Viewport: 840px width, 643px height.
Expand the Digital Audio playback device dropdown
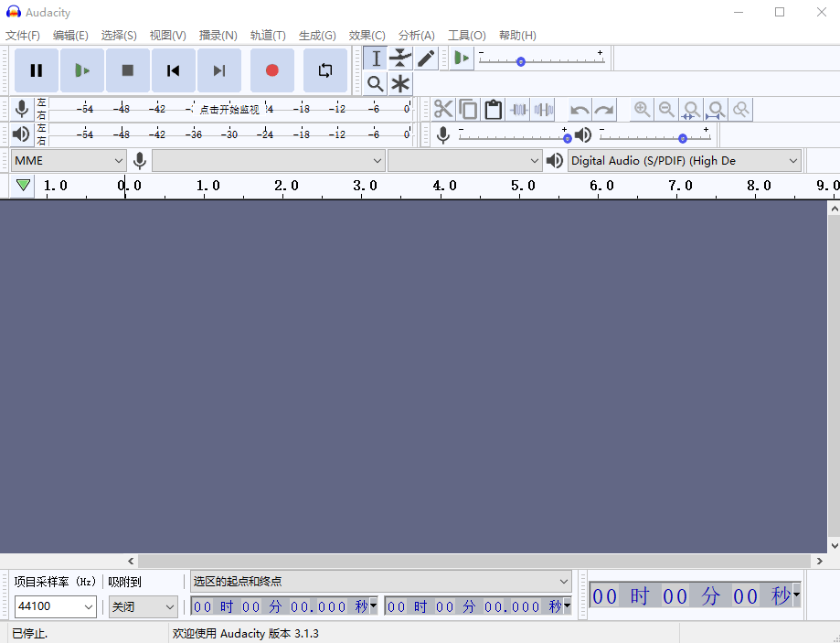(685, 161)
